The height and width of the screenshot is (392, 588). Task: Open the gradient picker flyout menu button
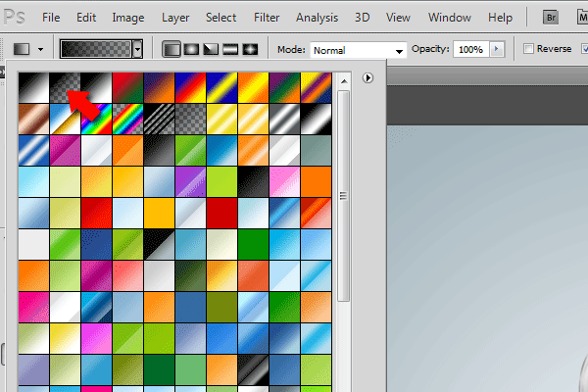click(367, 78)
